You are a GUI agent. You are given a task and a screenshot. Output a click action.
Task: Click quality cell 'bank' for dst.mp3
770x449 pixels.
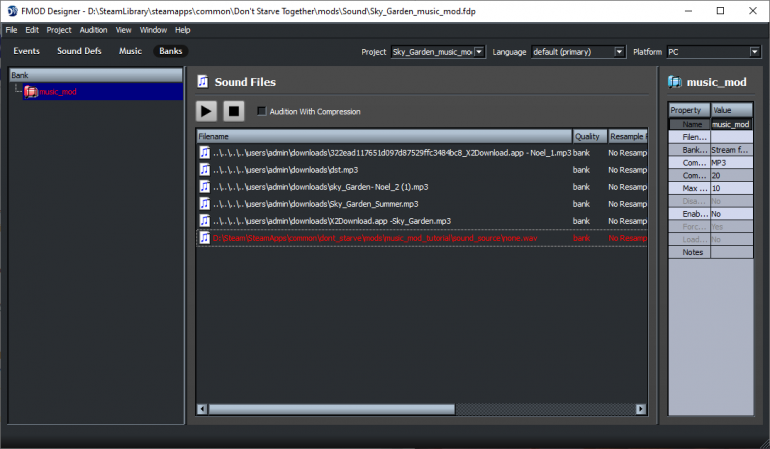pyautogui.click(x=581, y=170)
